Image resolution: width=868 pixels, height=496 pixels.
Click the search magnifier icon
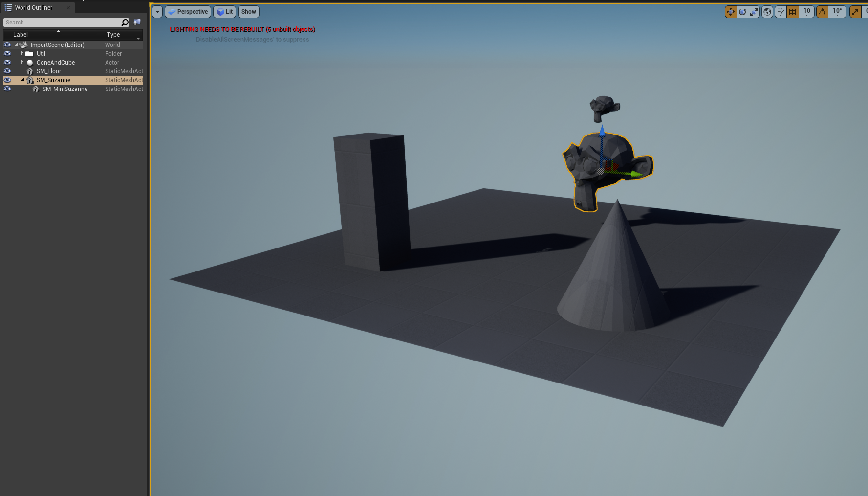click(125, 23)
